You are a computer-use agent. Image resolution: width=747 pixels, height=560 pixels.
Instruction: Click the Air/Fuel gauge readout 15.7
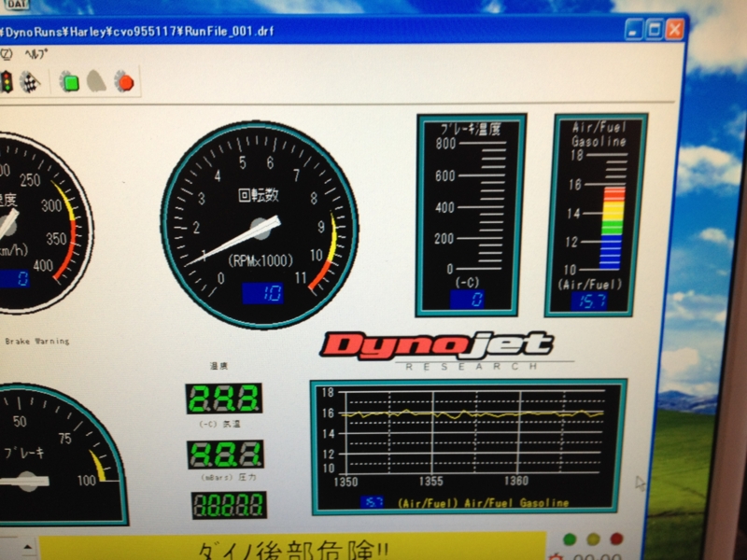coord(590,301)
